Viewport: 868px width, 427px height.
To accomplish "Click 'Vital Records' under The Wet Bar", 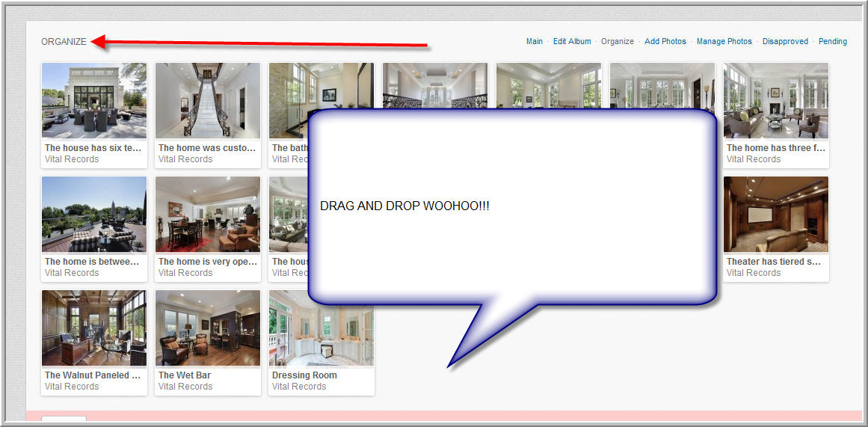I will click(x=185, y=386).
